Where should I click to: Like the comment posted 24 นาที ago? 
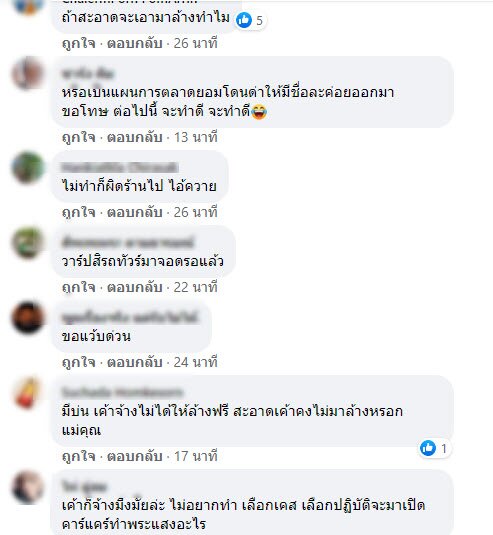[79, 362]
